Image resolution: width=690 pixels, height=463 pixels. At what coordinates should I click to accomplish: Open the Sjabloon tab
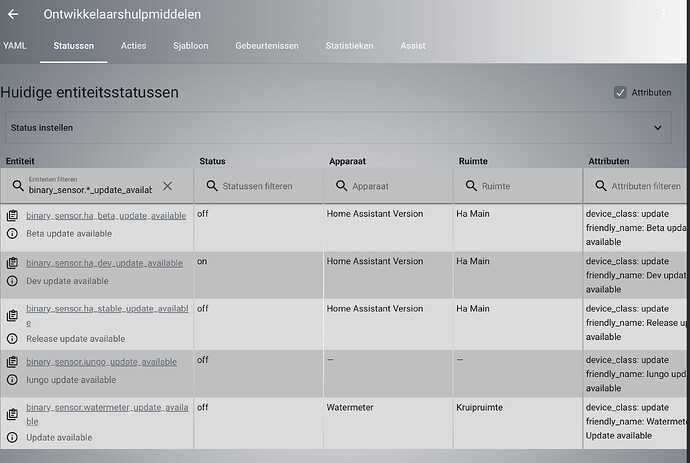(x=191, y=46)
